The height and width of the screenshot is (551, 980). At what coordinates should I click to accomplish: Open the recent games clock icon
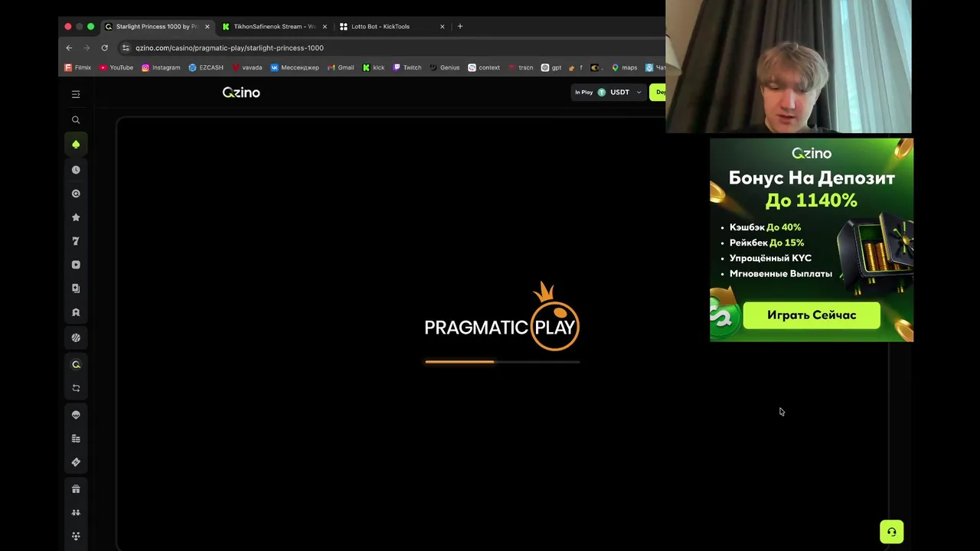pos(76,170)
